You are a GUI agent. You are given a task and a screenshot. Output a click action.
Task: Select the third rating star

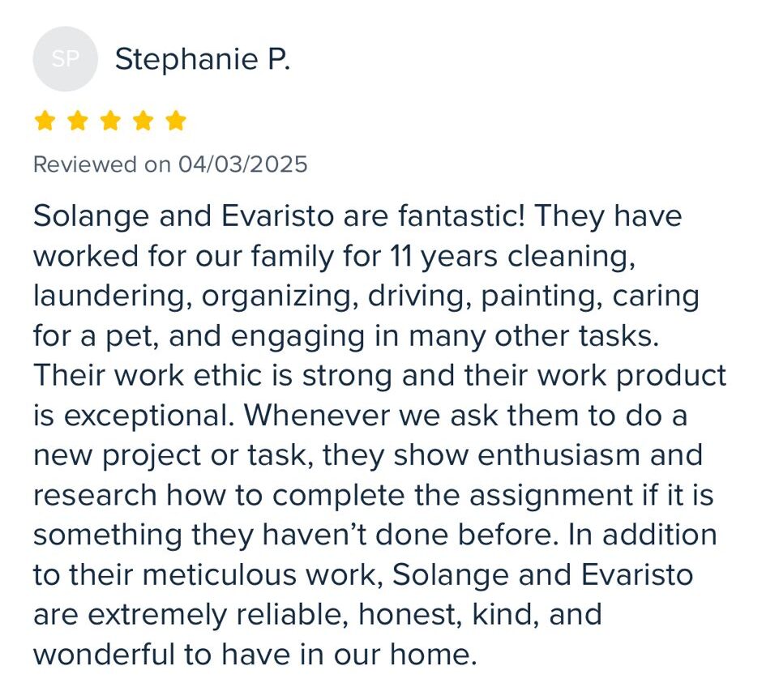pyautogui.click(x=110, y=122)
